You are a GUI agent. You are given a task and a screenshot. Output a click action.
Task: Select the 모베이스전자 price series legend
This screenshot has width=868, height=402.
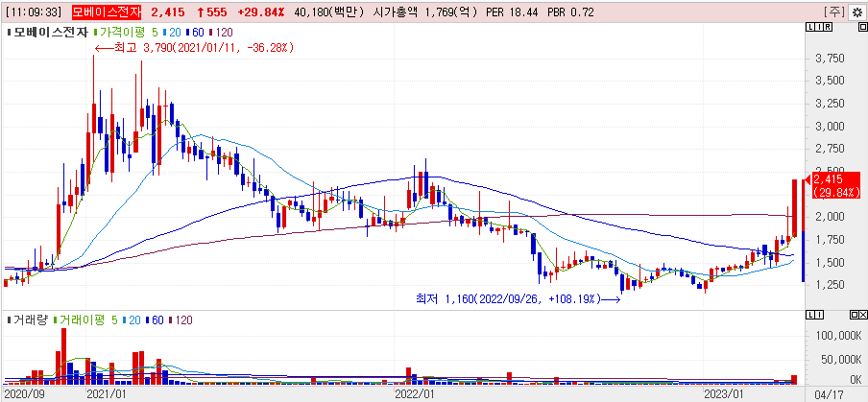click(x=47, y=33)
